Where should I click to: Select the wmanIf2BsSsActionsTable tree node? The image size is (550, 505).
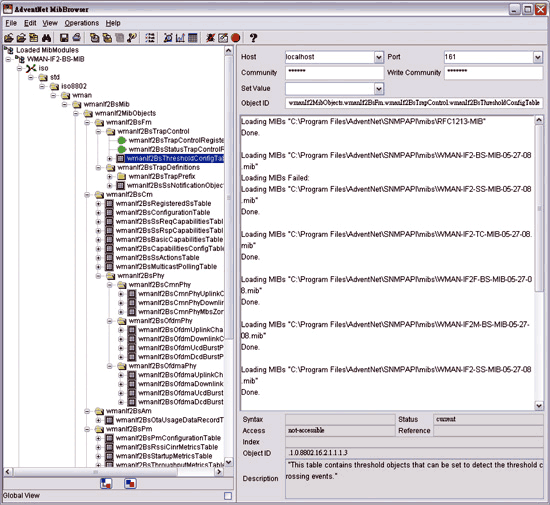157,257
